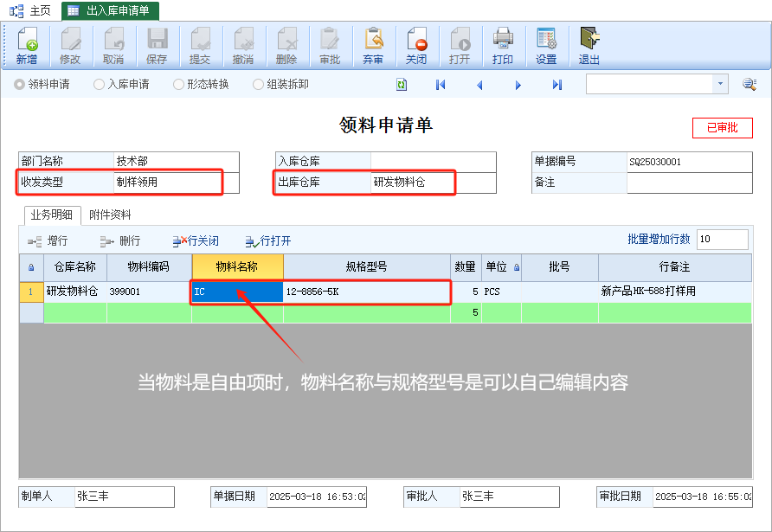This screenshot has width=772, height=532.
Task: Go to the first record
Action: [x=441, y=85]
